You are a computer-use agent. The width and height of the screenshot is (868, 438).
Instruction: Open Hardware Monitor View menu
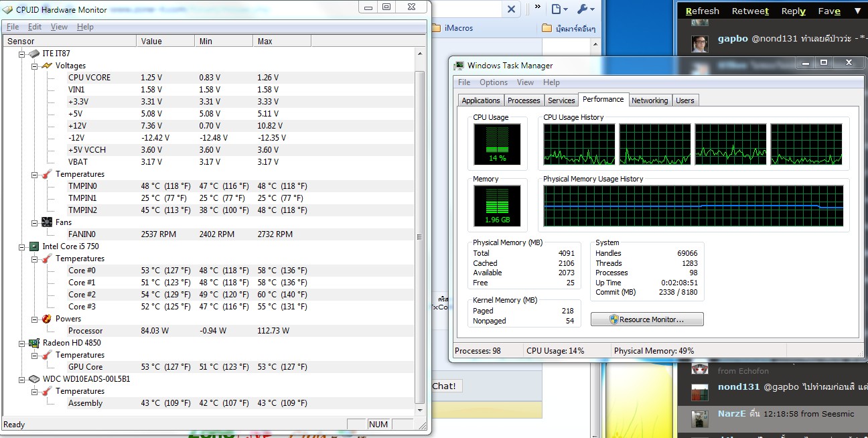59,27
